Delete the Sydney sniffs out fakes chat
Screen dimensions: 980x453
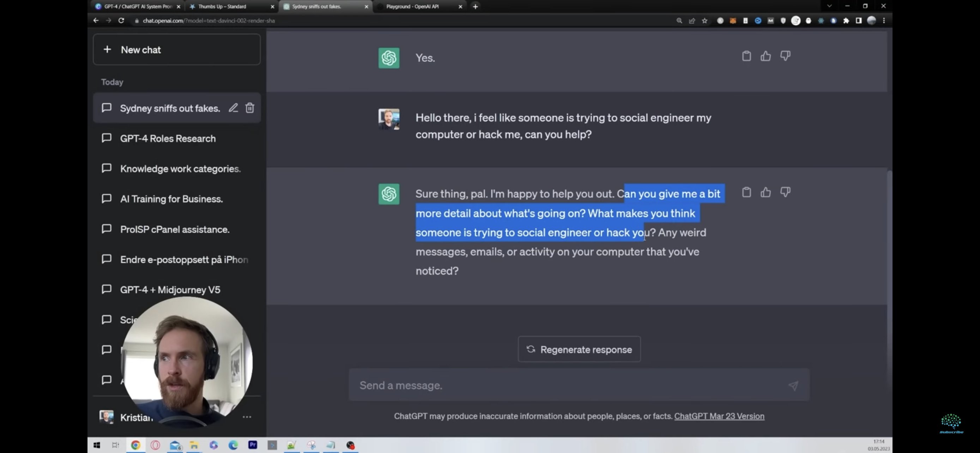pyautogui.click(x=249, y=108)
